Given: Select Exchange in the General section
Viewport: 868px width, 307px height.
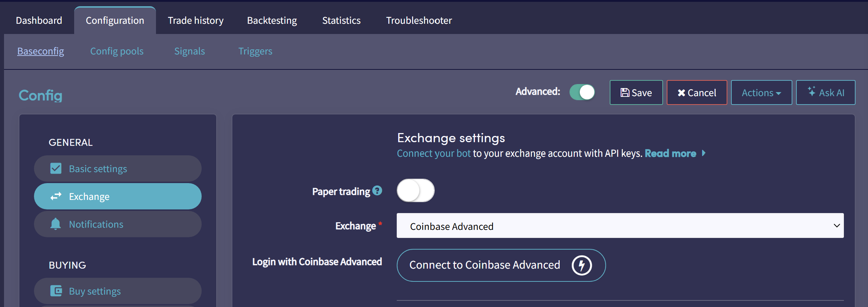Looking at the screenshot, I should (118, 196).
